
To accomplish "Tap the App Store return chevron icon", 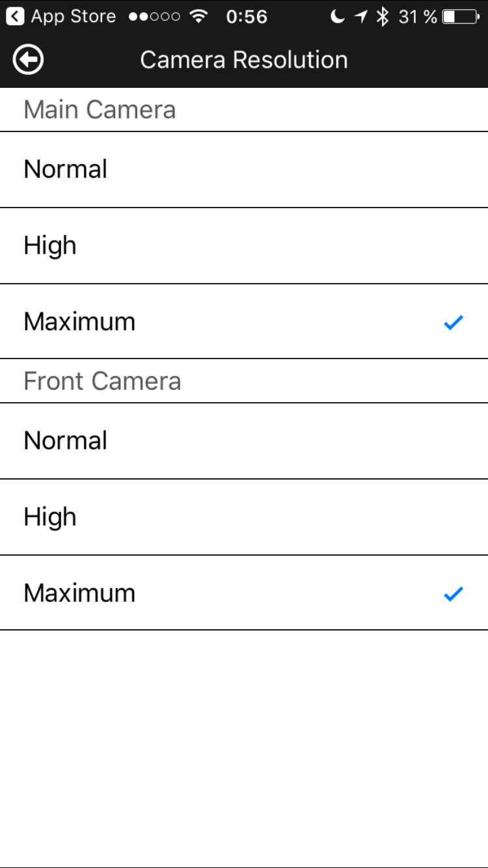I will click(15, 16).
